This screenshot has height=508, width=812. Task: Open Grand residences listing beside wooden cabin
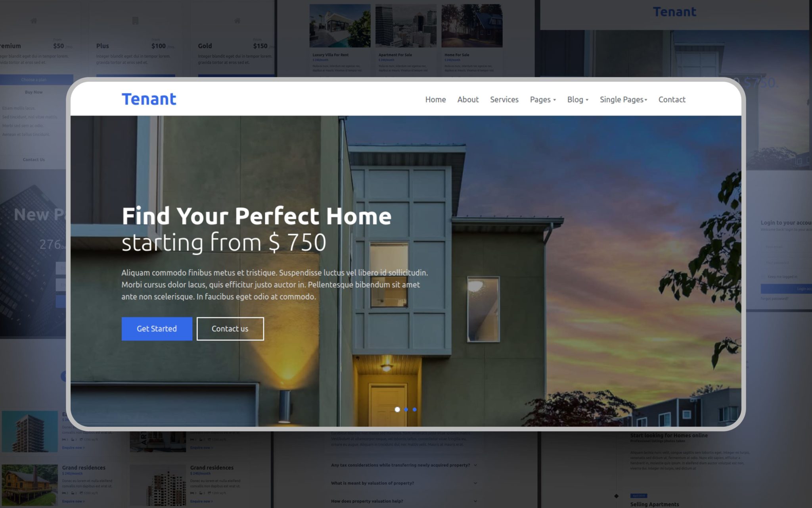tap(84, 468)
